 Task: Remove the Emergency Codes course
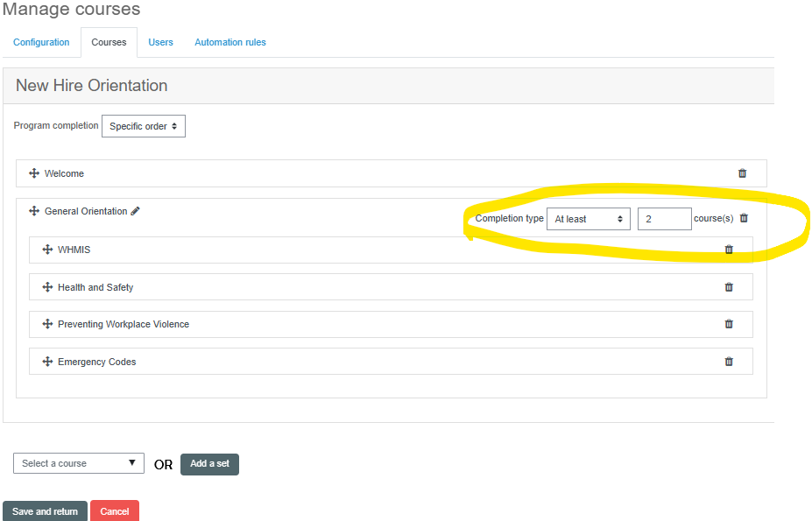(728, 362)
